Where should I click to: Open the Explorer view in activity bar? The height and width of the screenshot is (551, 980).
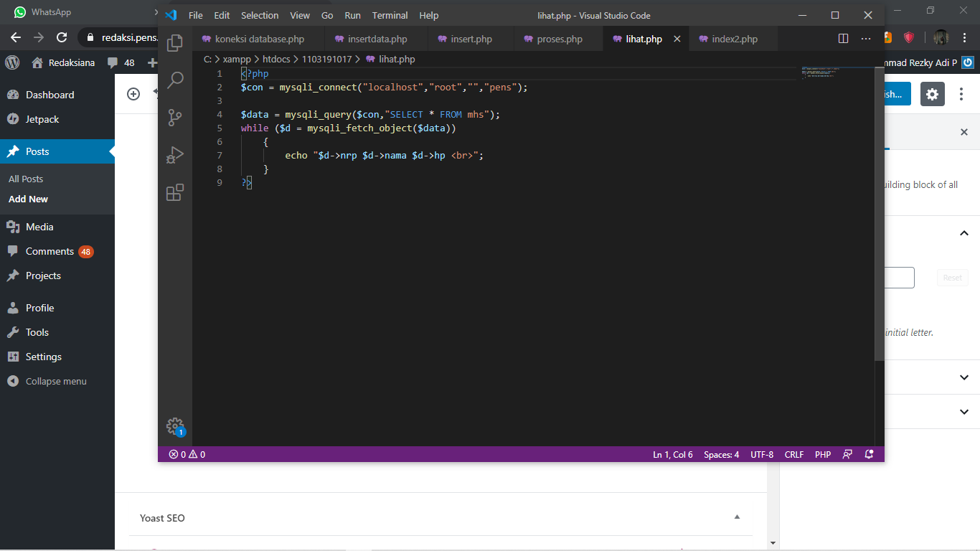[x=175, y=44]
